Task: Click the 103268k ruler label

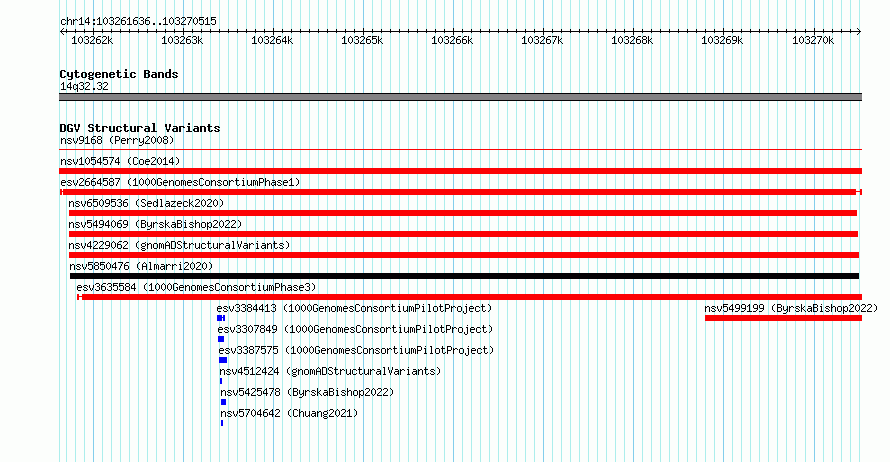Action: coord(632,40)
